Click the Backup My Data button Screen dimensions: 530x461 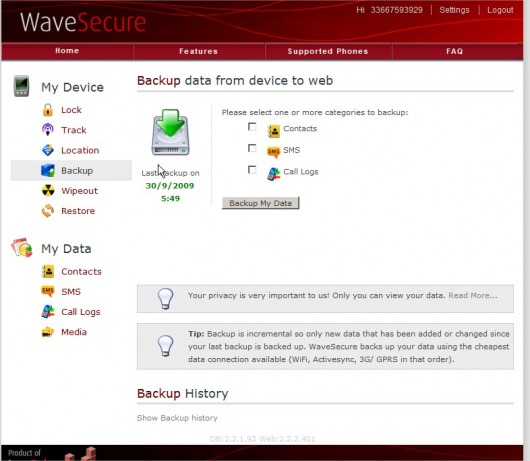[261, 203]
